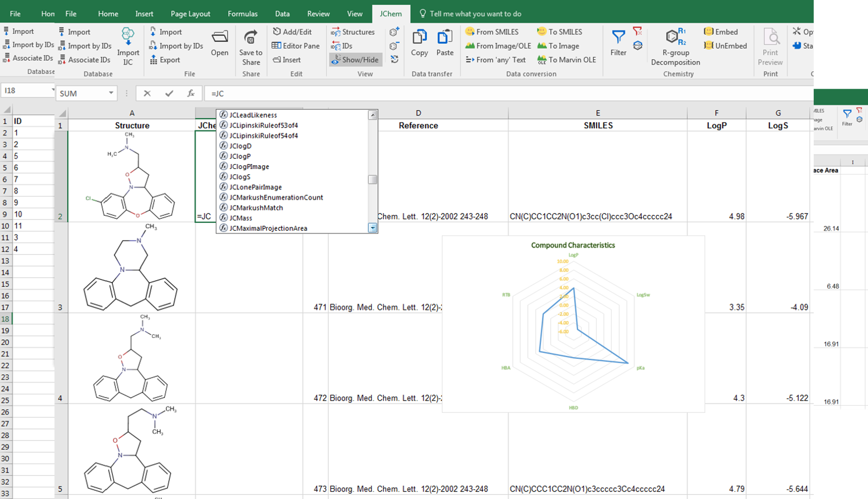Screen dimensions: 868x499
Task: Click Export in the File group
Action: tap(165, 60)
